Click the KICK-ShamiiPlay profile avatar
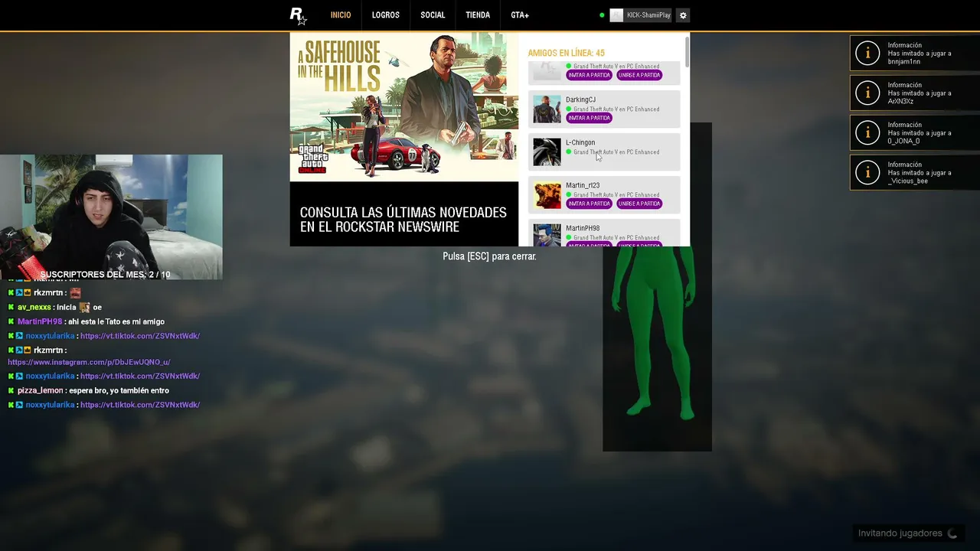This screenshot has height=551, width=980. 616,15
